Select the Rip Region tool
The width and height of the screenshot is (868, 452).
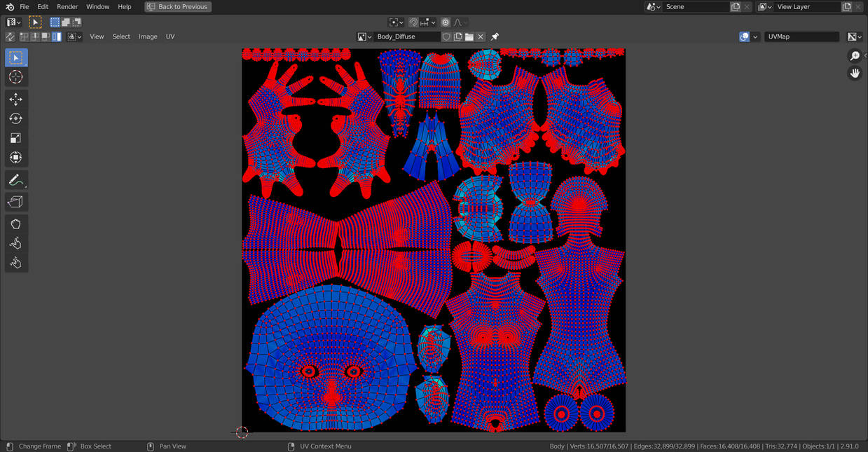click(16, 202)
